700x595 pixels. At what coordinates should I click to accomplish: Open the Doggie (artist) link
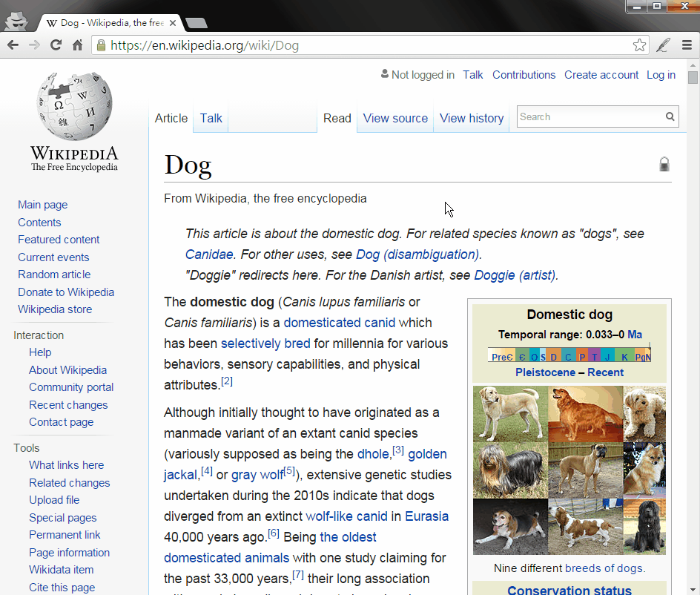click(x=515, y=275)
